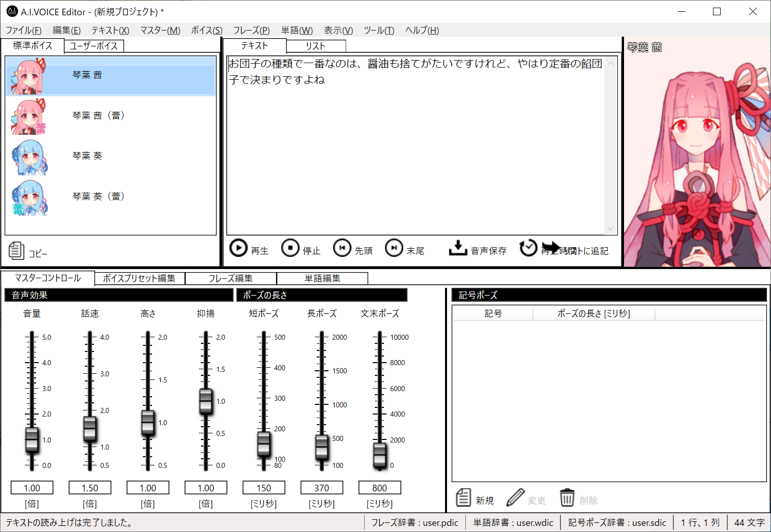Click the 1 行、1 列 cursor position
This screenshot has width=771, height=532.
700,522
